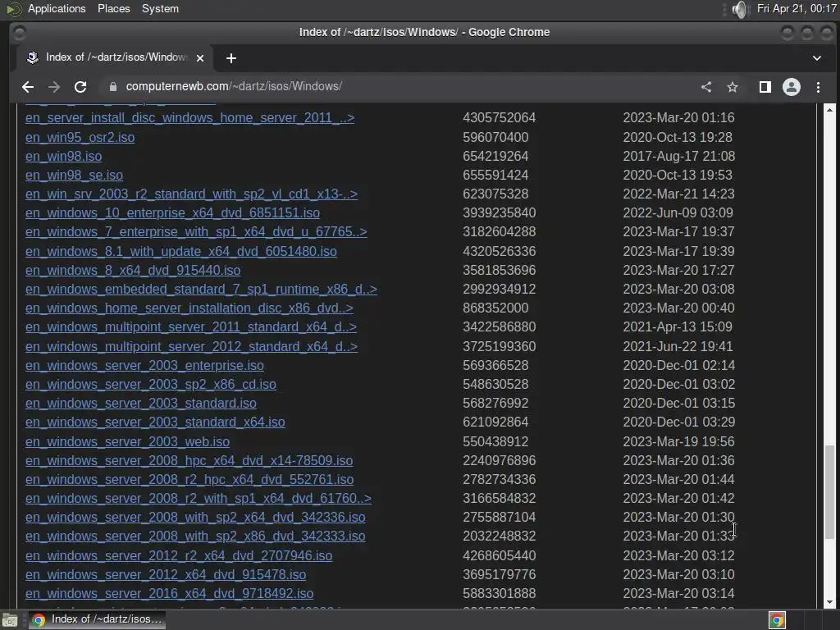840x630 pixels.
Task: Download en_windows_server_2016_x64 iso
Action: click(169, 594)
